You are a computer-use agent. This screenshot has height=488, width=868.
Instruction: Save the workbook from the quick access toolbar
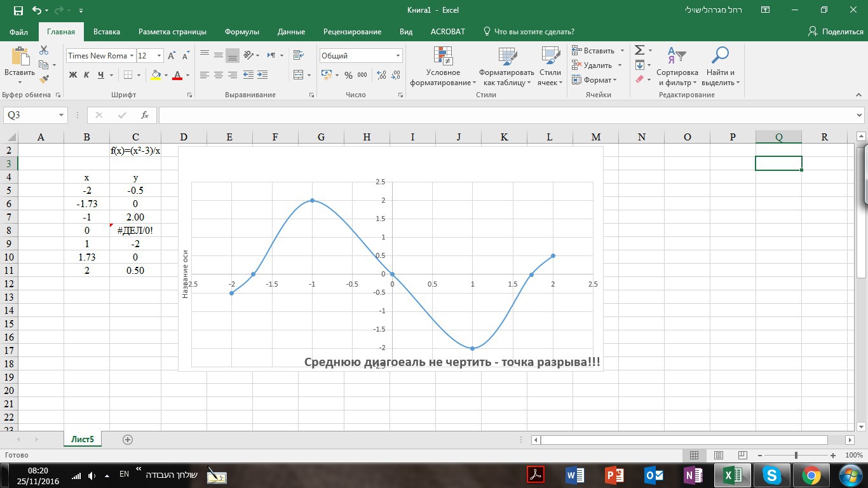[18, 10]
